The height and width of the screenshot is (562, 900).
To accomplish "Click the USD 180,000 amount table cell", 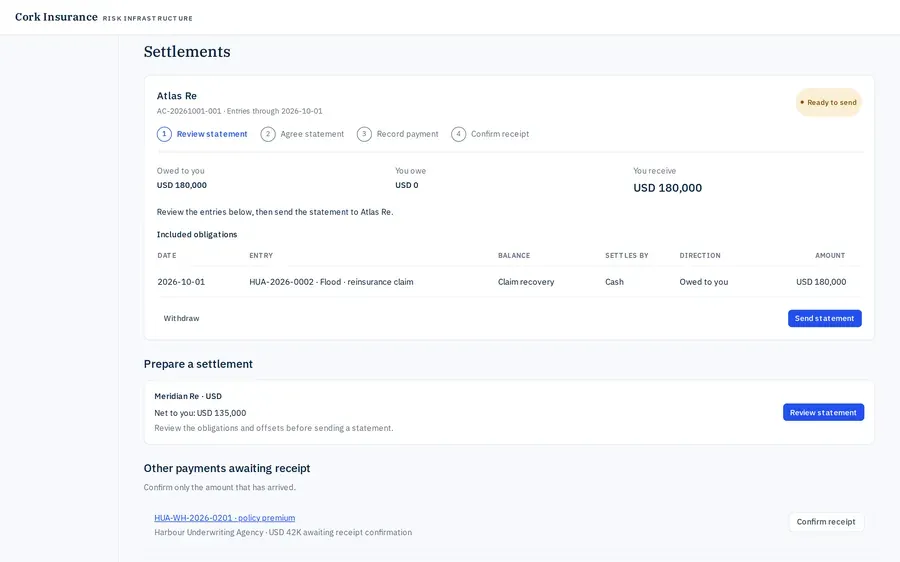I will point(821,282).
